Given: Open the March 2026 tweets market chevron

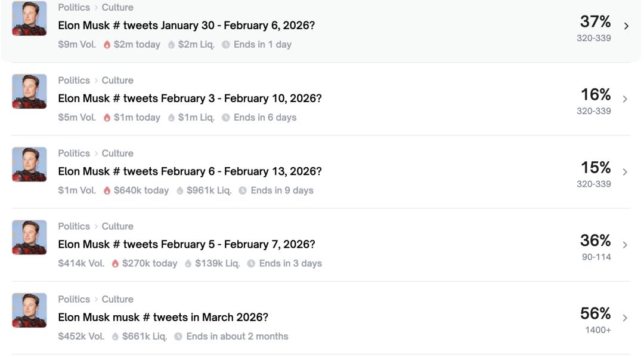Looking at the screenshot, I should point(625,318).
